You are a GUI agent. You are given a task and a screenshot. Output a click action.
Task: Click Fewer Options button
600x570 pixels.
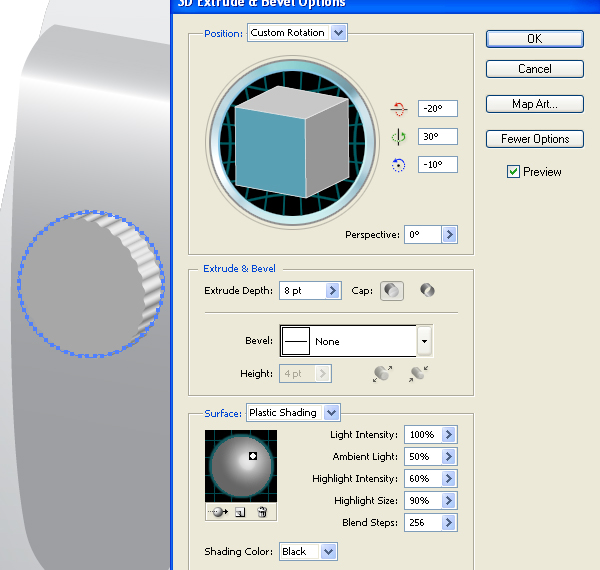(535, 139)
